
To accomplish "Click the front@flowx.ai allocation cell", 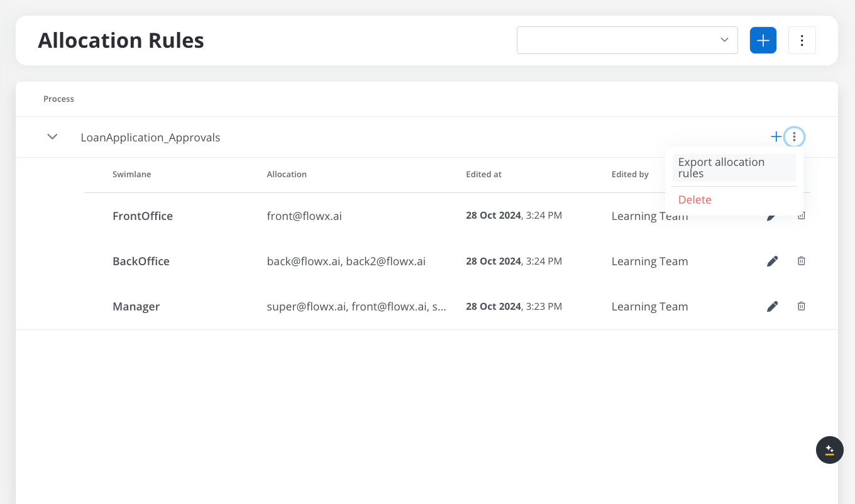I will 304,216.
